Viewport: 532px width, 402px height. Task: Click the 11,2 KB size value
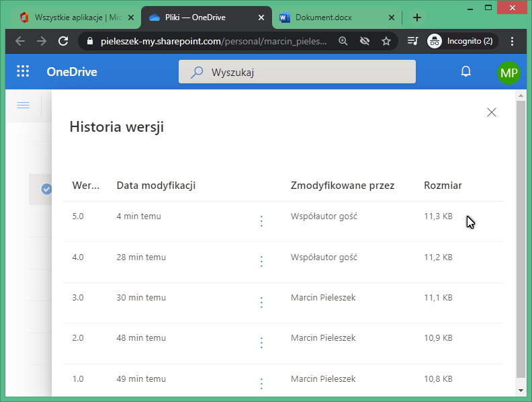pyautogui.click(x=438, y=257)
